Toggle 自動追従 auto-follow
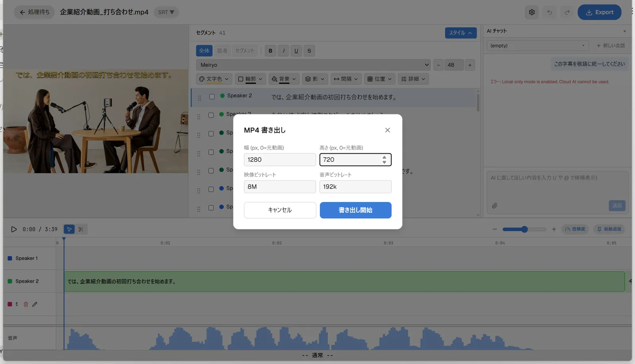The height and width of the screenshot is (364, 635). (609, 229)
